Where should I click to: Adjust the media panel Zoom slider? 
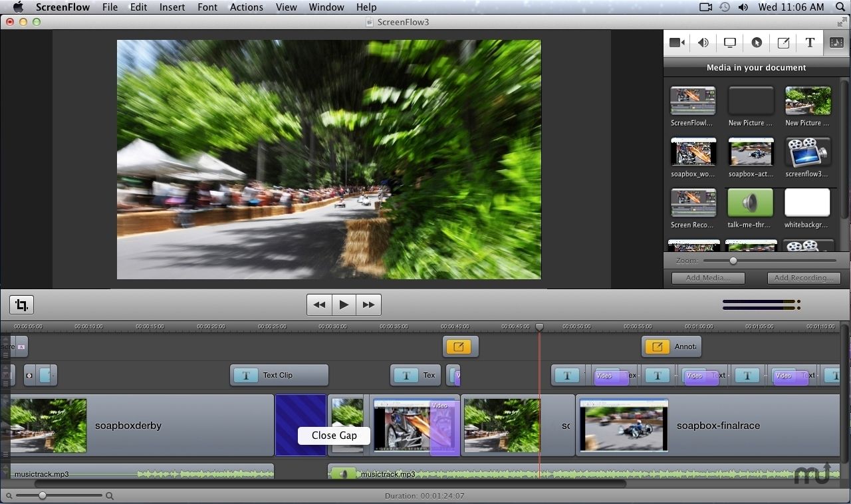tap(733, 261)
